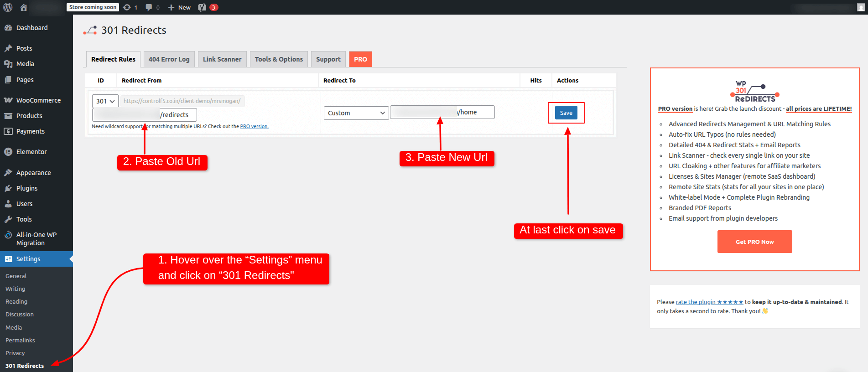This screenshot has height=372, width=868.
Task: Open the Tools & Options tab
Action: coord(279,59)
